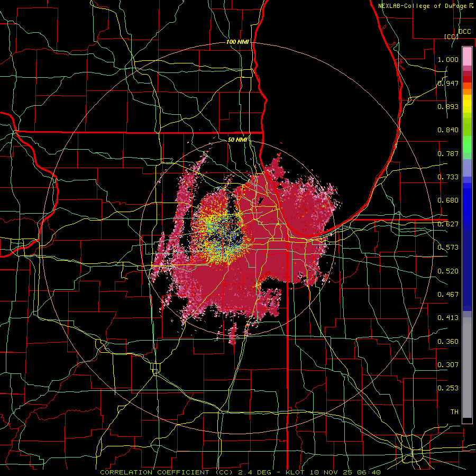
Task: Click the 50 NMI range ring label
Action: tap(237, 140)
